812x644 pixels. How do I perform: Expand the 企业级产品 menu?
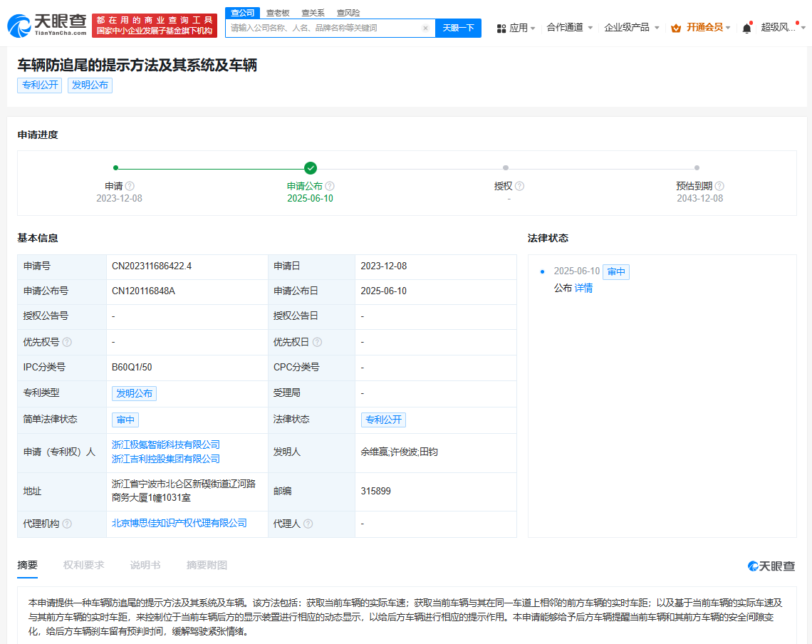click(631, 28)
